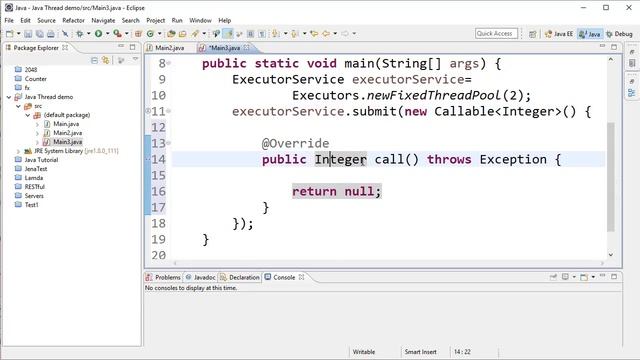The height and width of the screenshot is (360, 640).
Task: Collapse the Java Thread demo project
Action: (9, 97)
